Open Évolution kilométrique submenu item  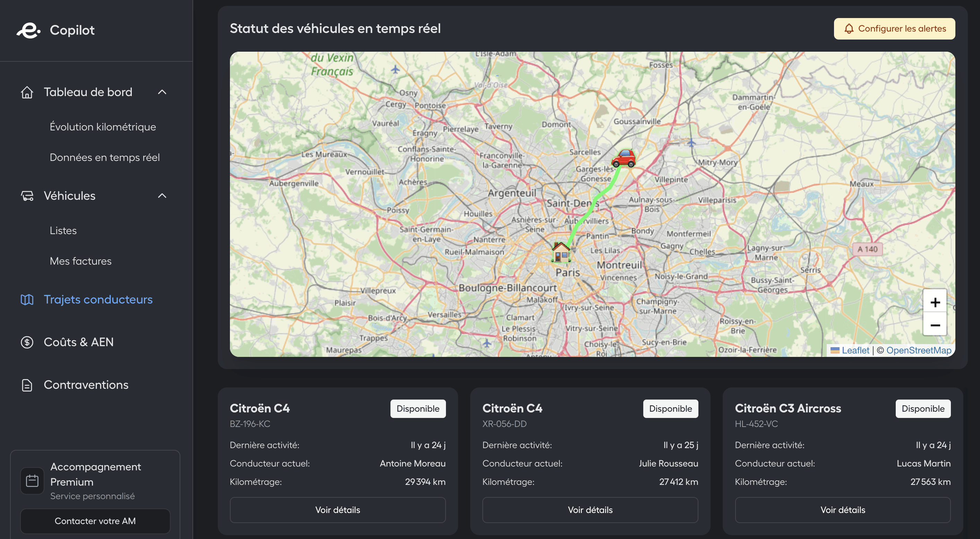[x=103, y=127]
